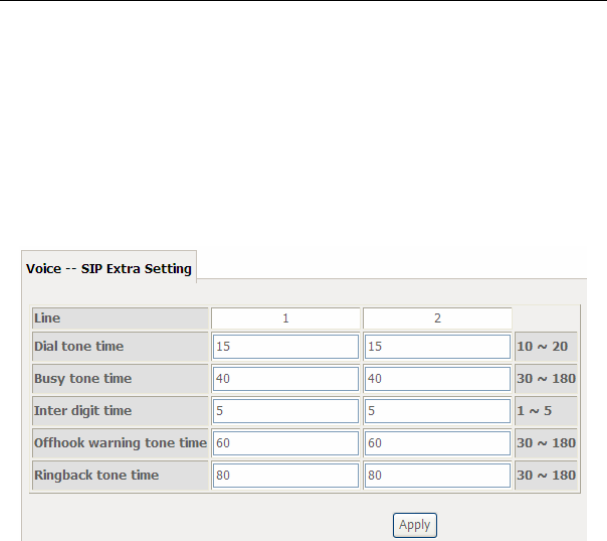Edit Ringback tone time for line 1
The image size is (607, 541).
pyautogui.click(x=286, y=475)
